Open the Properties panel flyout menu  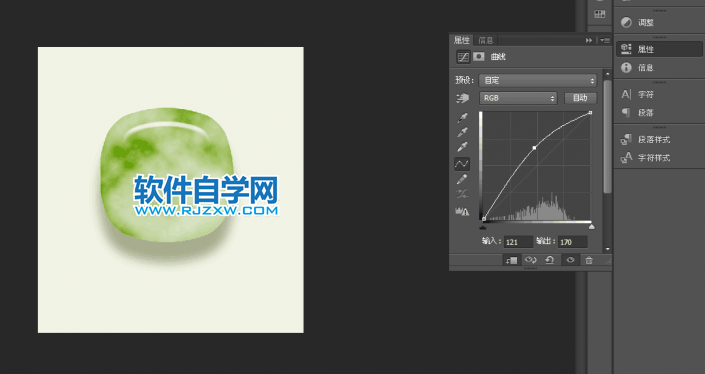(x=605, y=40)
